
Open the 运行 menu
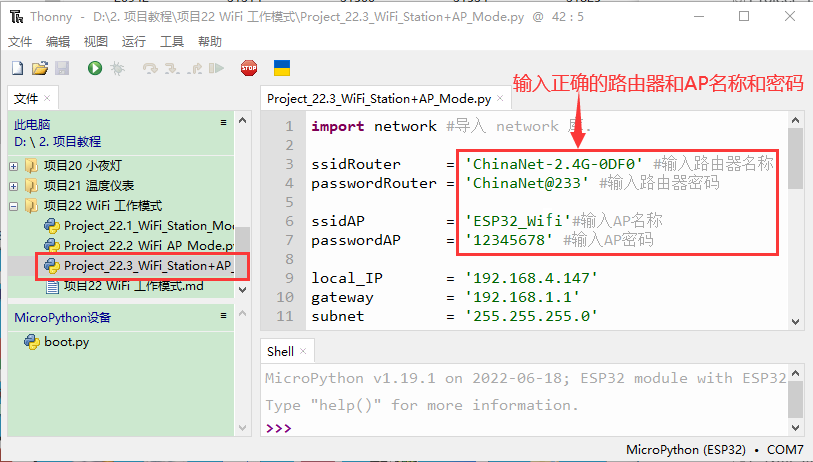tap(133, 41)
